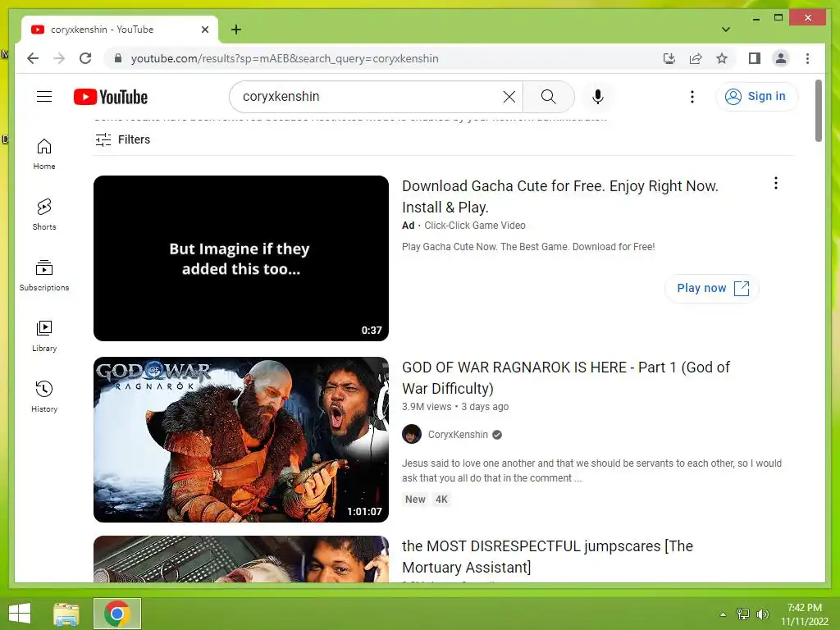The width and height of the screenshot is (840, 630).
Task: Open the GOD OF WAR RAGNAROK title link
Action: point(566,377)
